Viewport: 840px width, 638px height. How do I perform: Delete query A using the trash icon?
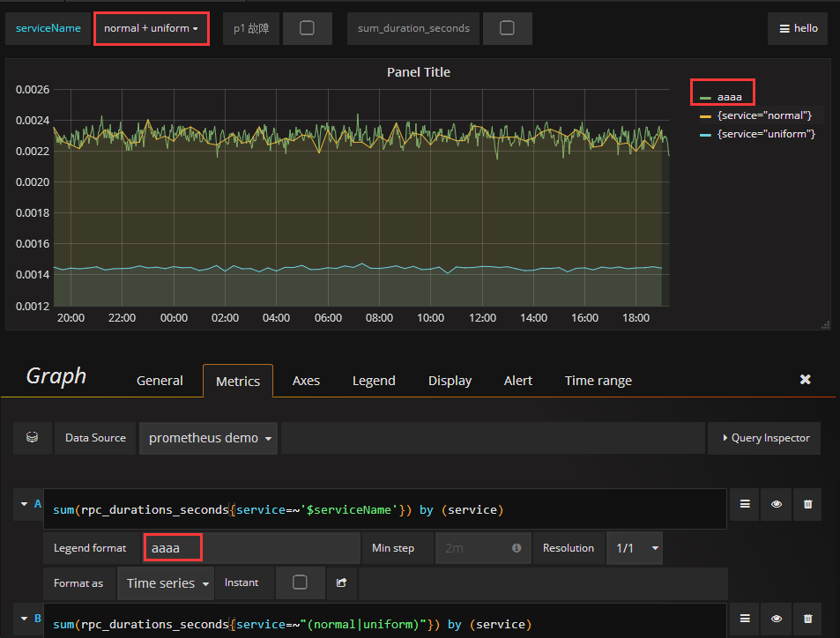click(807, 504)
